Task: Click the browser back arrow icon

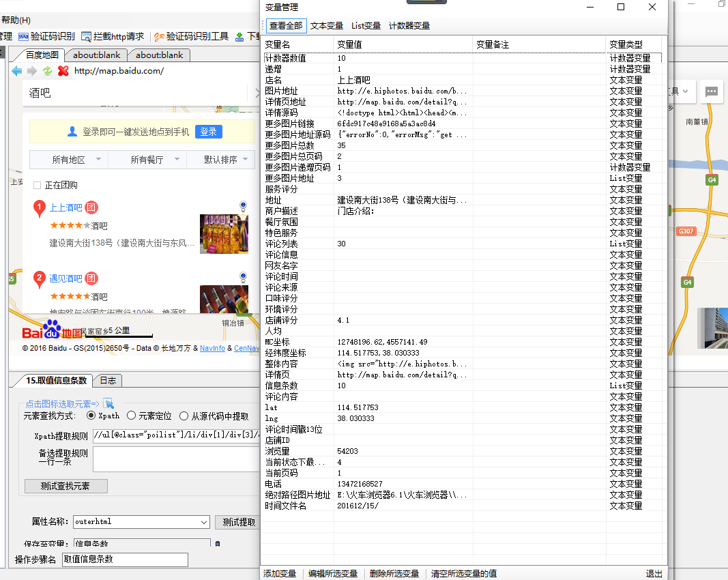Action: coord(16,71)
